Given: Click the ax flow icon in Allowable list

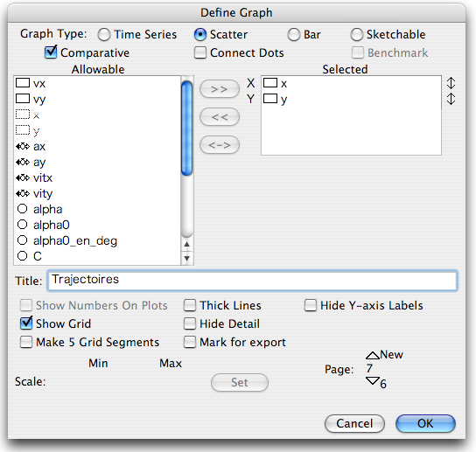Looking at the screenshot, I should tap(23, 147).
